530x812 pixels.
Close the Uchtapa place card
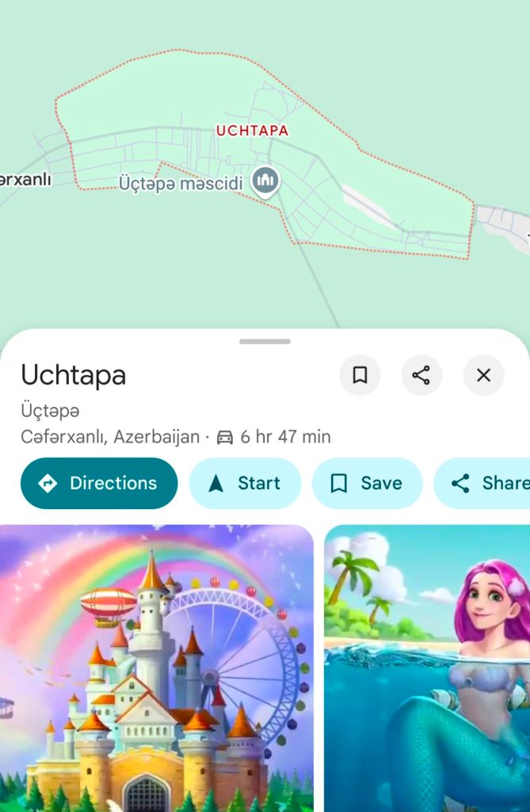483,375
